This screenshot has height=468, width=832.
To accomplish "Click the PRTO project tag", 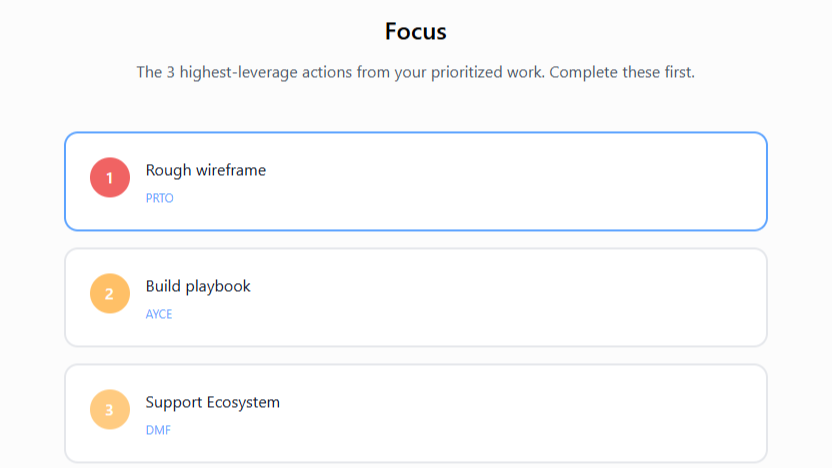I will (x=160, y=198).
